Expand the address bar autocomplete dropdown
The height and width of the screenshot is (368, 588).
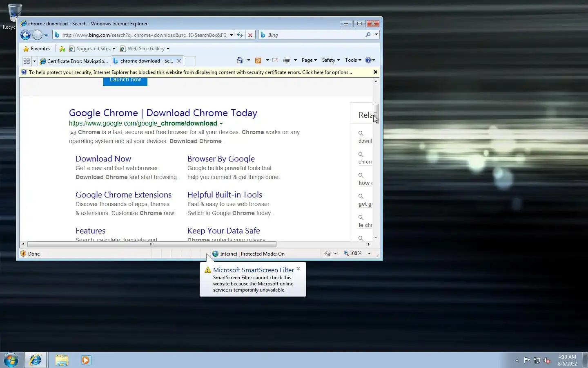click(231, 35)
